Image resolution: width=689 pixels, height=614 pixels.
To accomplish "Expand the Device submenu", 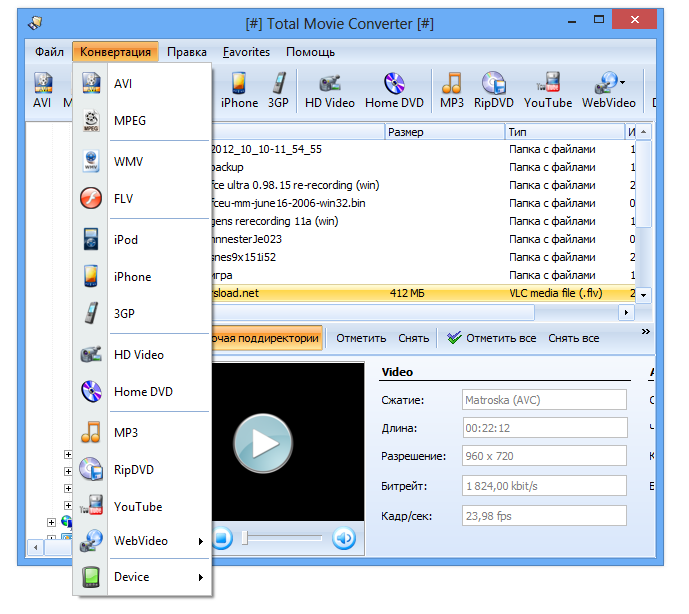I will click(x=142, y=577).
